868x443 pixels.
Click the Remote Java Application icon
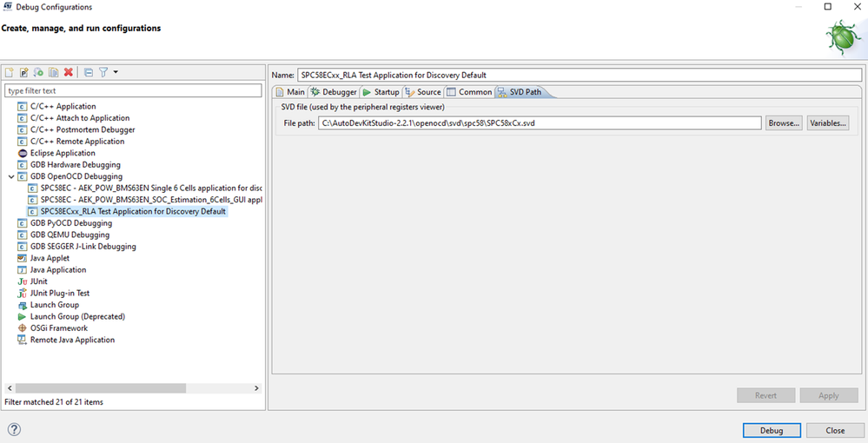point(22,340)
